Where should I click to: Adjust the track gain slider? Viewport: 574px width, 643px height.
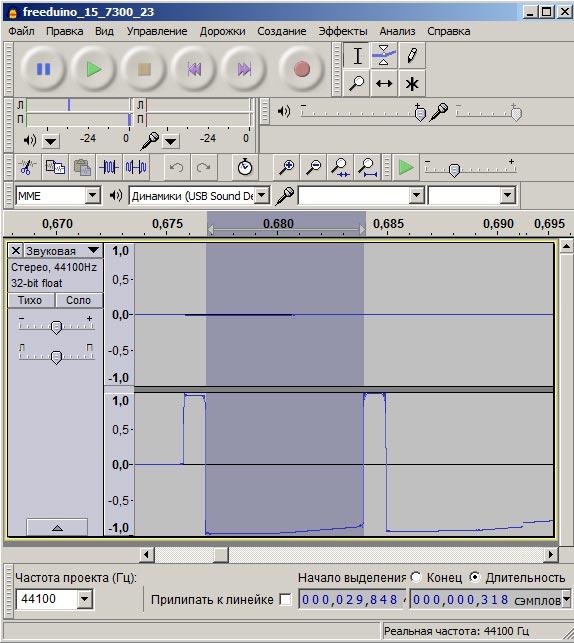(56, 327)
